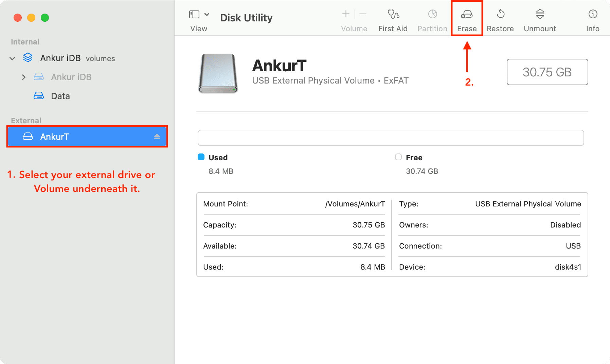Click the large AnkurT drive image
610x364 pixels.
point(218,73)
